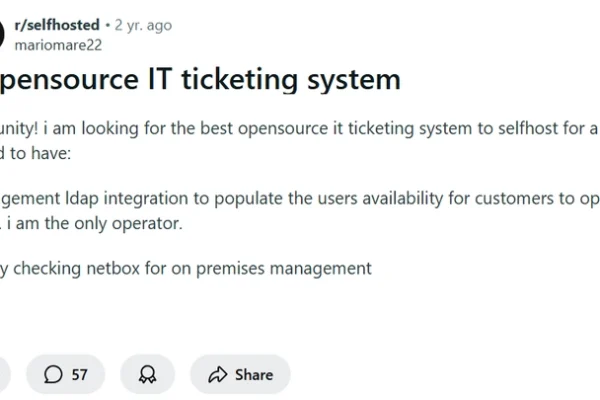Open the subreddit avatar beside r/selfhosted

2,34
